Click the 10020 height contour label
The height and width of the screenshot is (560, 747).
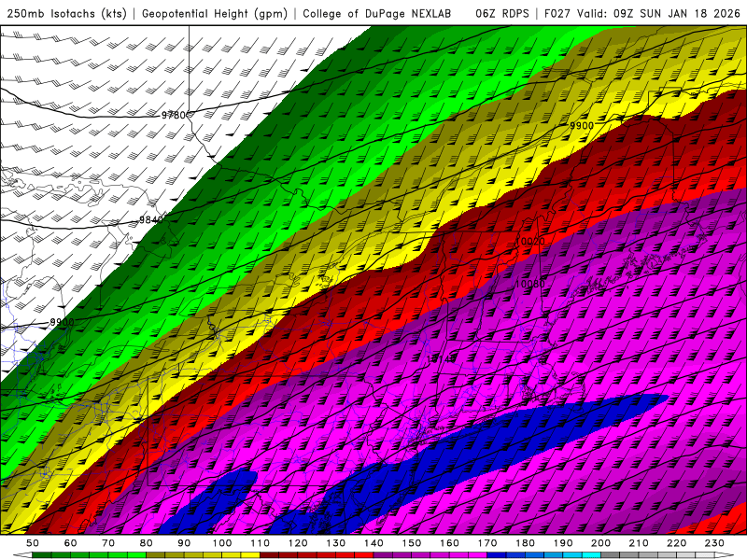[530, 242]
